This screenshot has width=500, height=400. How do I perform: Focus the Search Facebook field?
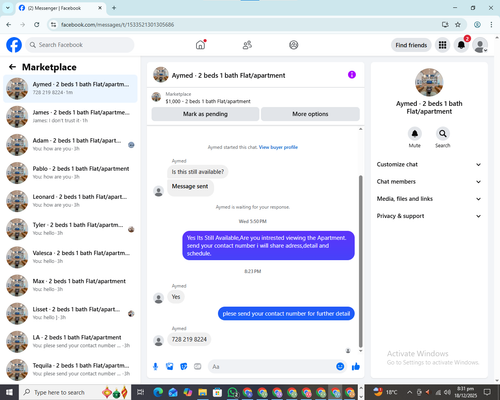[80, 45]
